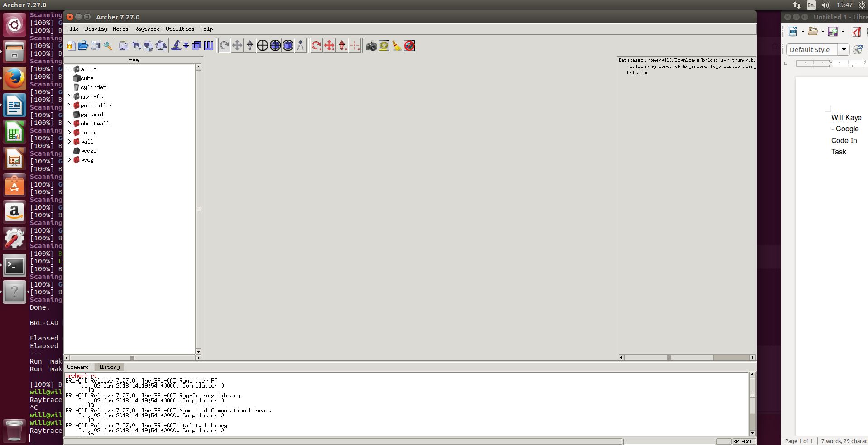Open Firefox from the Ubuntu launcher

14,79
